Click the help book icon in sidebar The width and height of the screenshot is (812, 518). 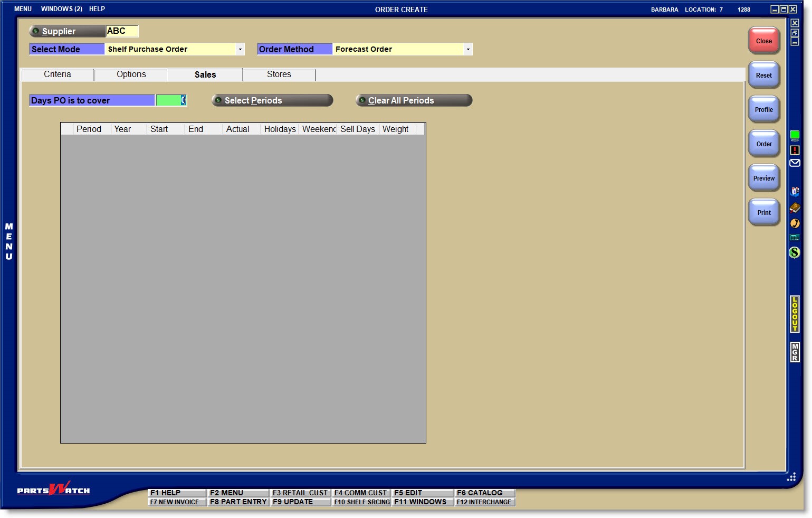[795, 208]
